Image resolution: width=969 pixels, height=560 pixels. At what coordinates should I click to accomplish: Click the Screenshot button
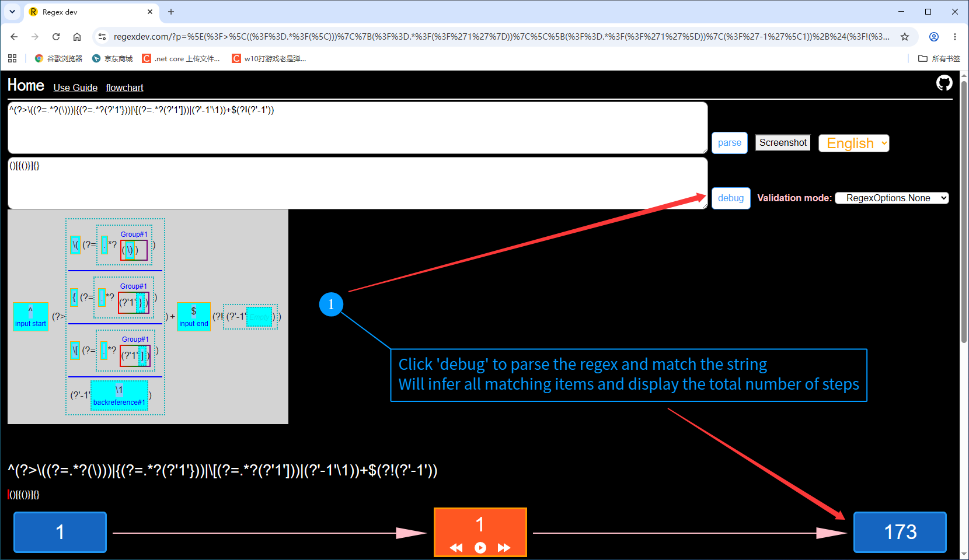coord(783,143)
